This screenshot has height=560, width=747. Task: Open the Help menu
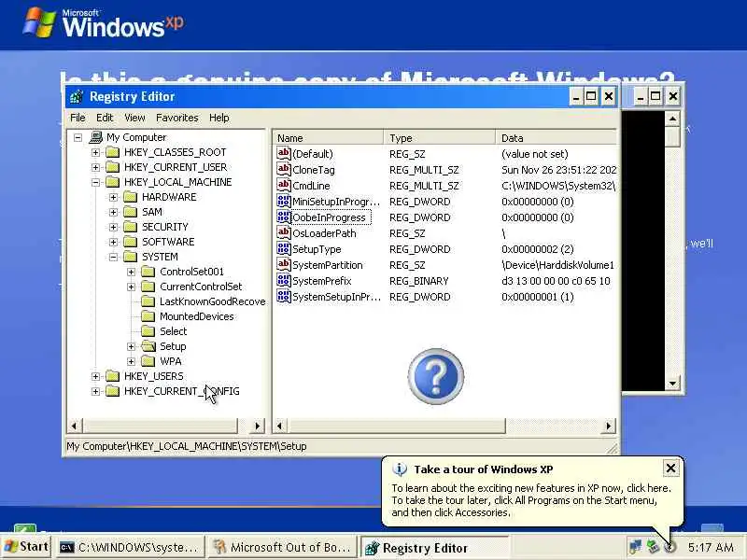click(x=219, y=118)
